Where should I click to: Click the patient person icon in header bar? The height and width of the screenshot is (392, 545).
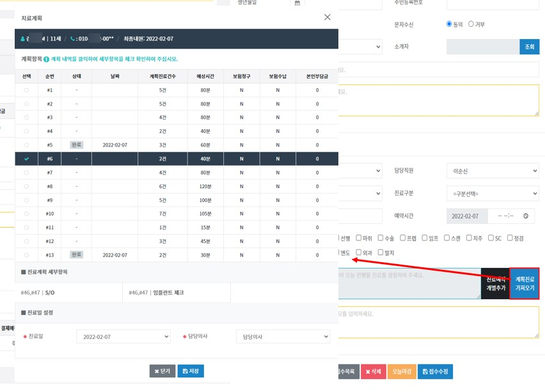pos(24,39)
